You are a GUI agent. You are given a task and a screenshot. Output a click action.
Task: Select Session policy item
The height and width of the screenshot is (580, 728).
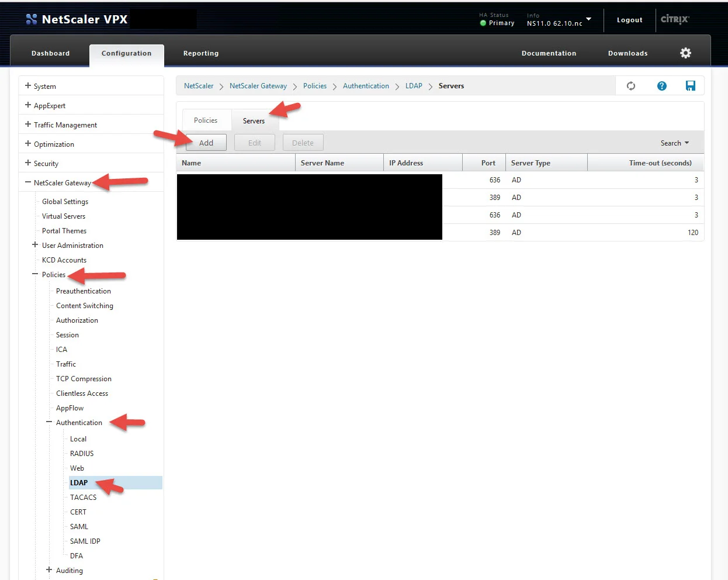click(x=67, y=335)
